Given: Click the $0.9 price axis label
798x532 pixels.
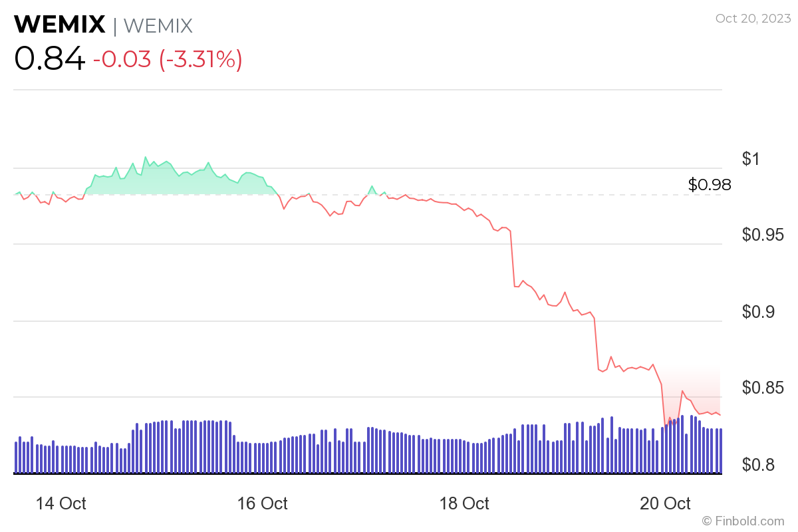Looking at the screenshot, I should (759, 312).
